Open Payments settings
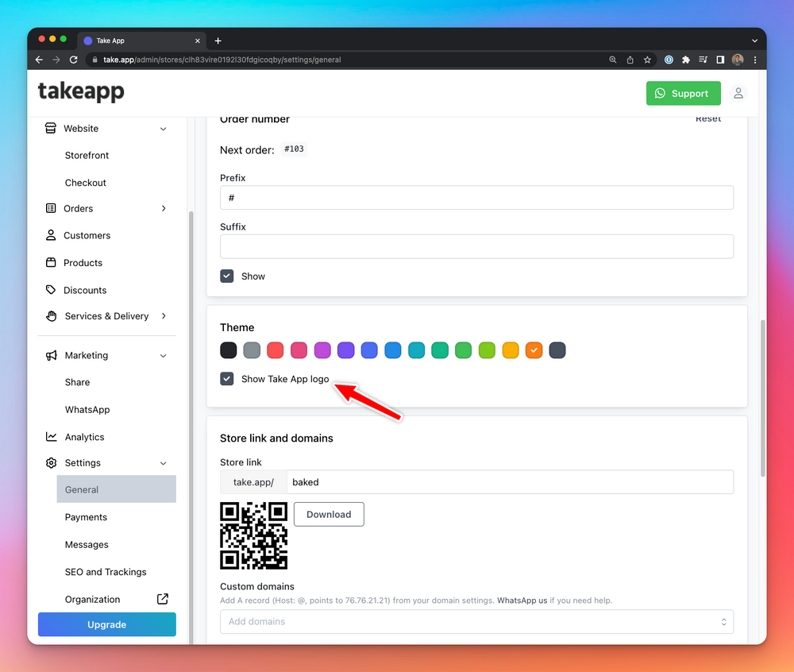This screenshot has height=672, width=794. click(x=86, y=517)
